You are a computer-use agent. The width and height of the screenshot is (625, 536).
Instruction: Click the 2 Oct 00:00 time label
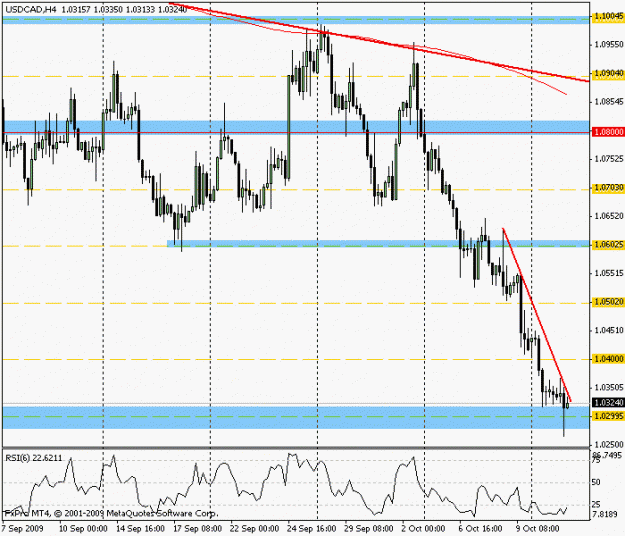pyautogui.click(x=423, y=529)
